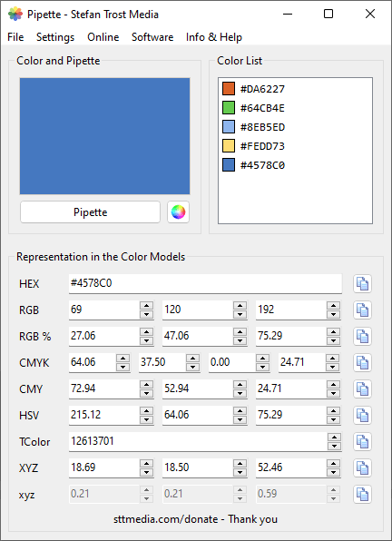The image size is (392, 541).
Task: Copy the HEX value to clipboard
Action: click(362, 284)
